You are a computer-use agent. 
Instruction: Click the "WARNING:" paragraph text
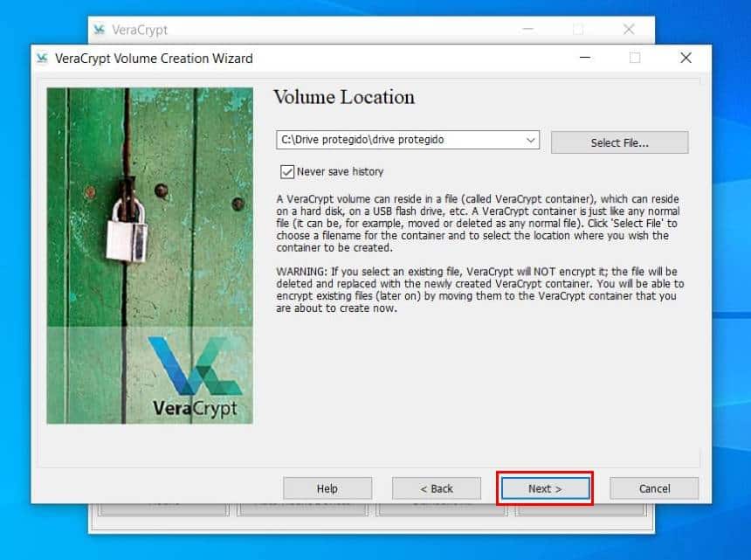tap(480, 290)
